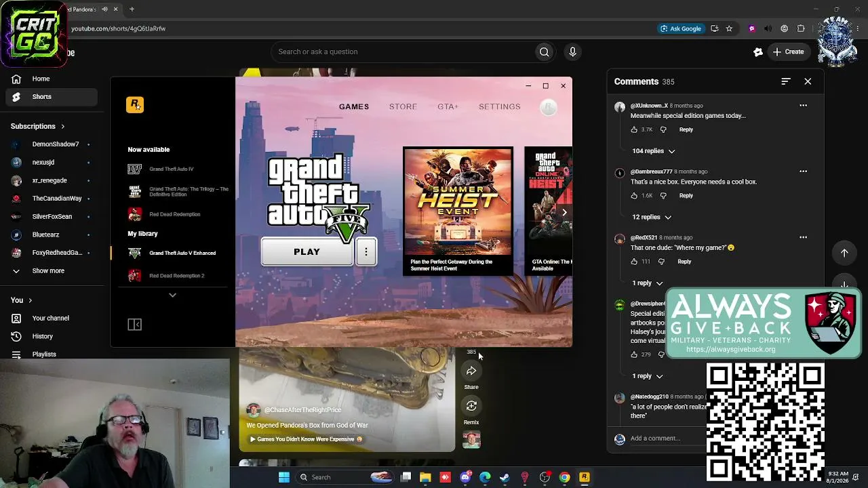This screenshot has width=868, height=488.
Task: Remix this YouTube Short
Action: [471, 406]
